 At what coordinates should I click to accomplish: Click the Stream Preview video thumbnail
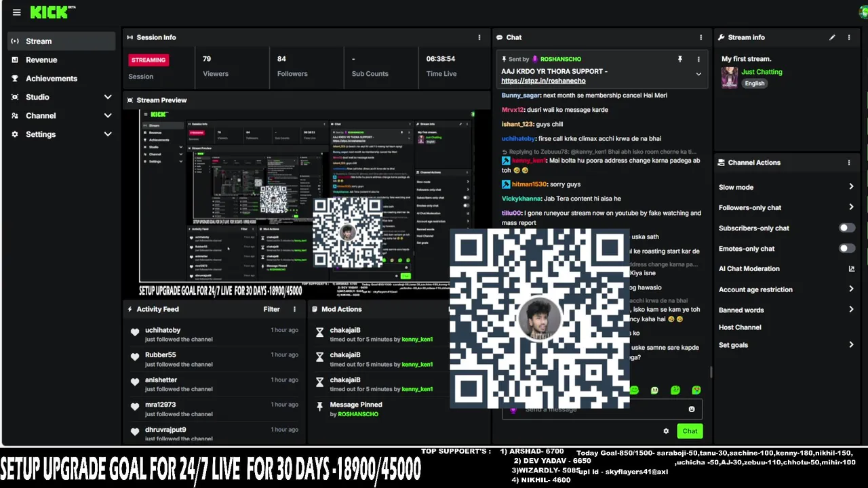306,203
